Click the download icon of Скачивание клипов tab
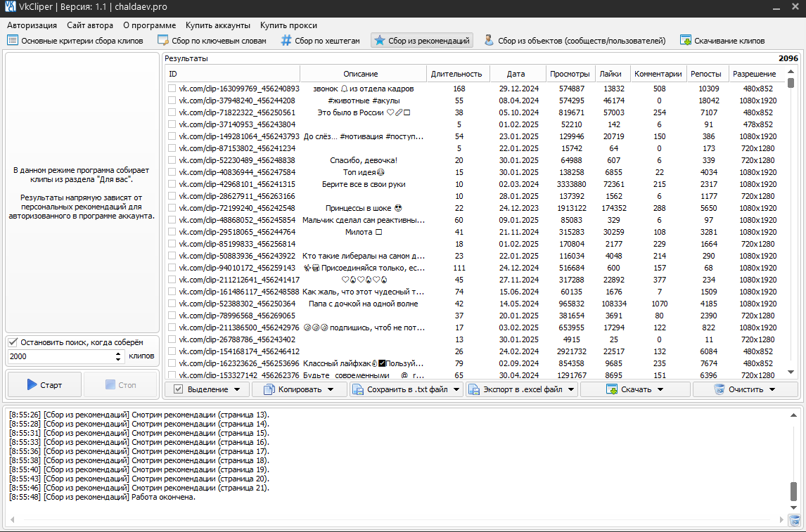This screenshot has height=532, width=806. click(685, 40)
